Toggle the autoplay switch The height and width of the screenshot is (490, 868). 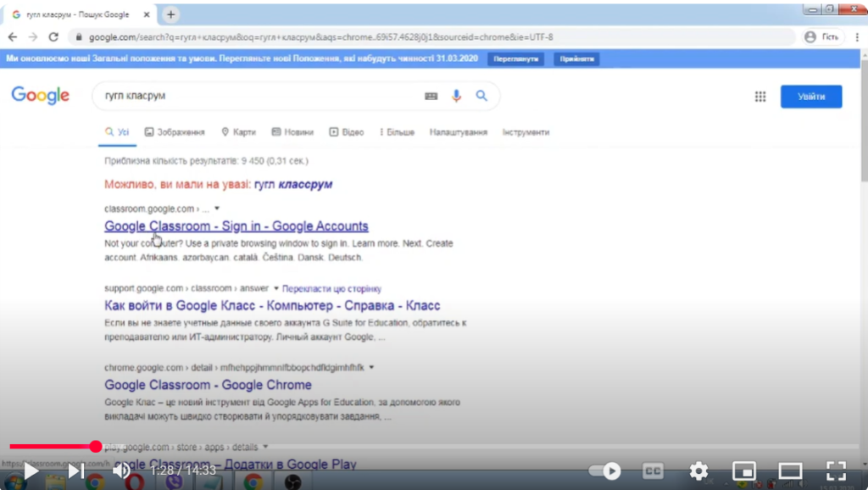pos(604,471)
